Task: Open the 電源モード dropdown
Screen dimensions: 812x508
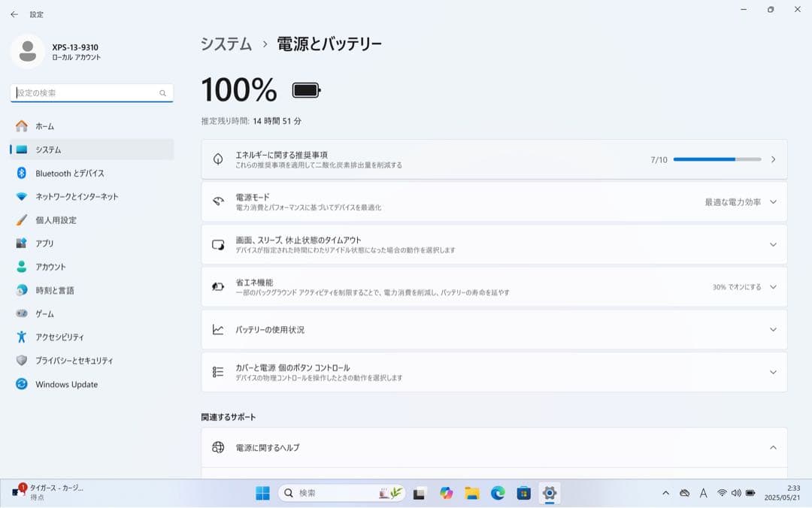Action: (774, 201)
